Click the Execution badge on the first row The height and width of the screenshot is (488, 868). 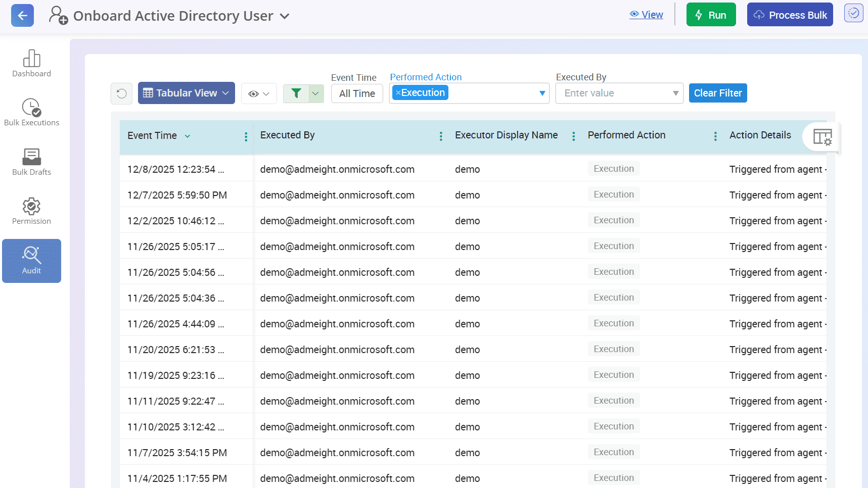tap(613, 168)
